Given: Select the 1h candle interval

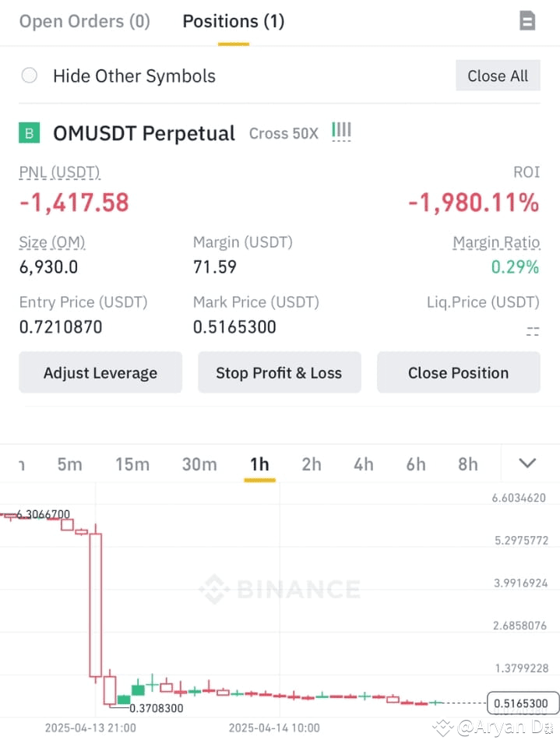Looking at the screenshot, I should [259, 464].
